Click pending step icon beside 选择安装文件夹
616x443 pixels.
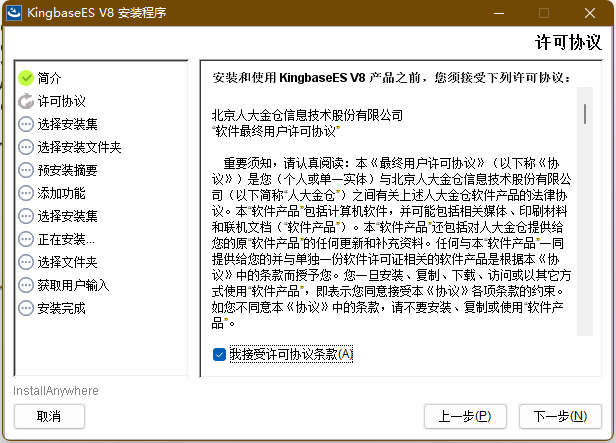click(x=26, y=147)
